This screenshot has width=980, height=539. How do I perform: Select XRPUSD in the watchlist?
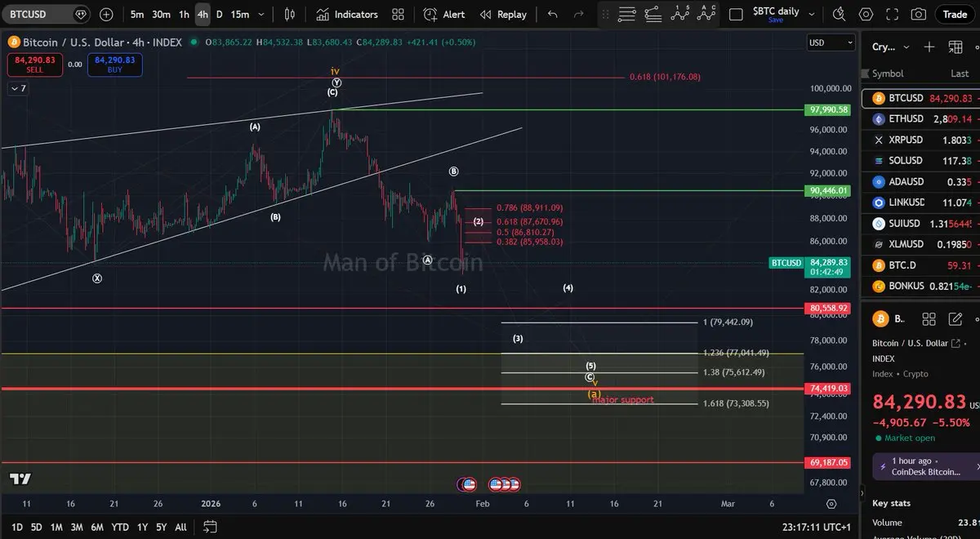click(921, 140)
